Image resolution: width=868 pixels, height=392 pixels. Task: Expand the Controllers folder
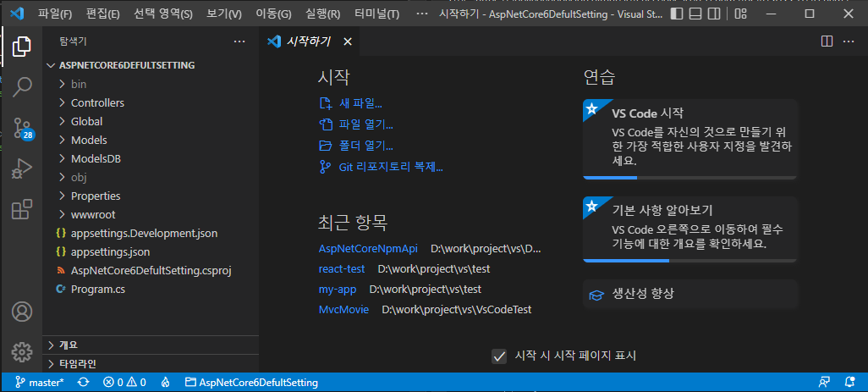(x=151, y=103)
